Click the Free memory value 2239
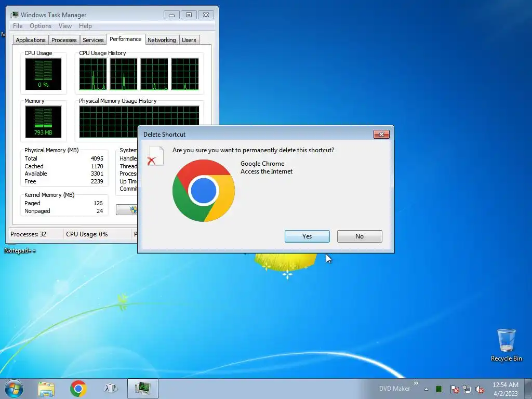Screen dimensions: 532x399 pos(97,181)
